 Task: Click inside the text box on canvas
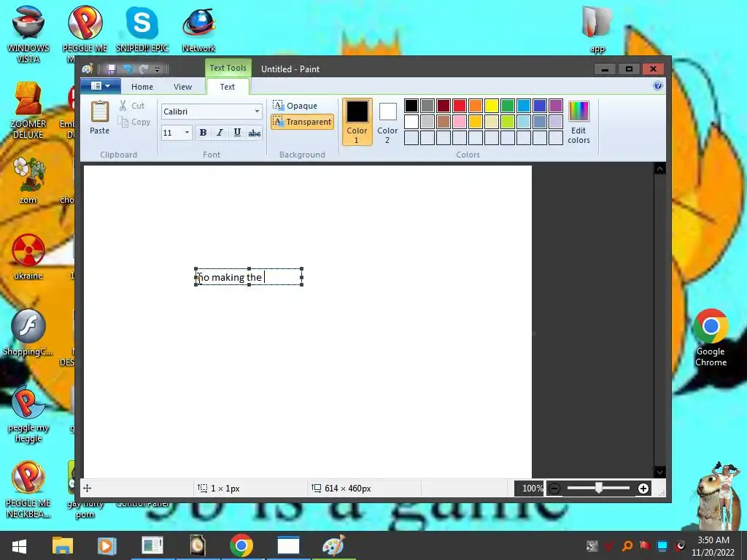[249, 277]
